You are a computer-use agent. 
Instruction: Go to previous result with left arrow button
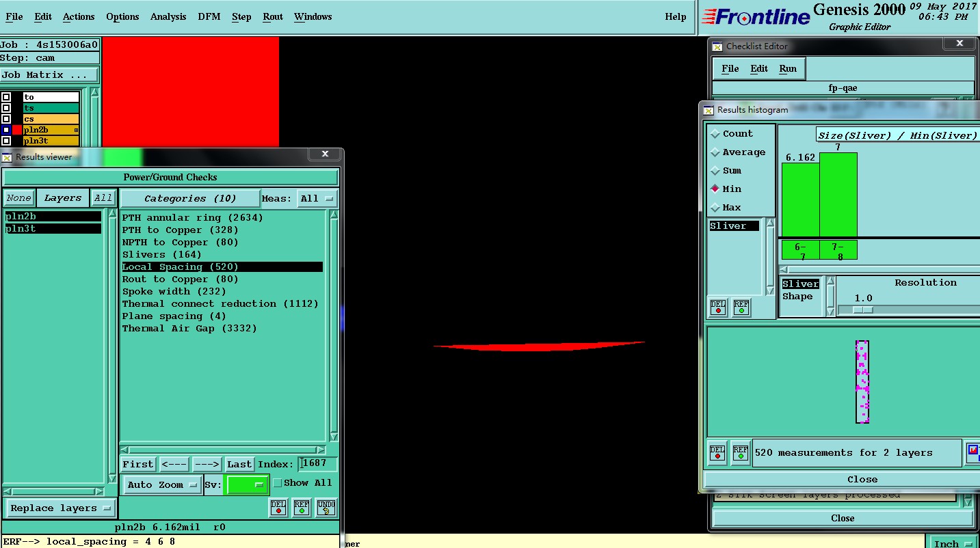click(174, 464)
